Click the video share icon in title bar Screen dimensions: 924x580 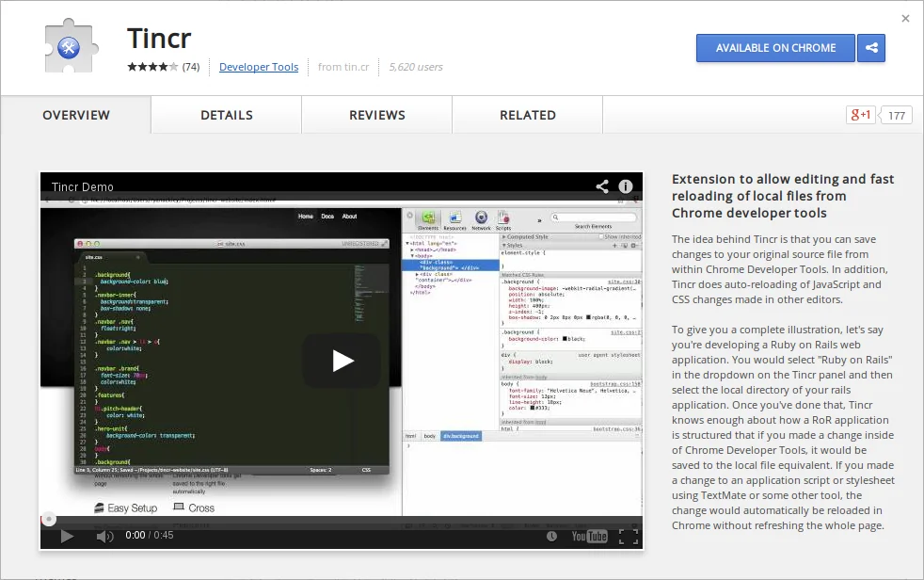point(601,186)
